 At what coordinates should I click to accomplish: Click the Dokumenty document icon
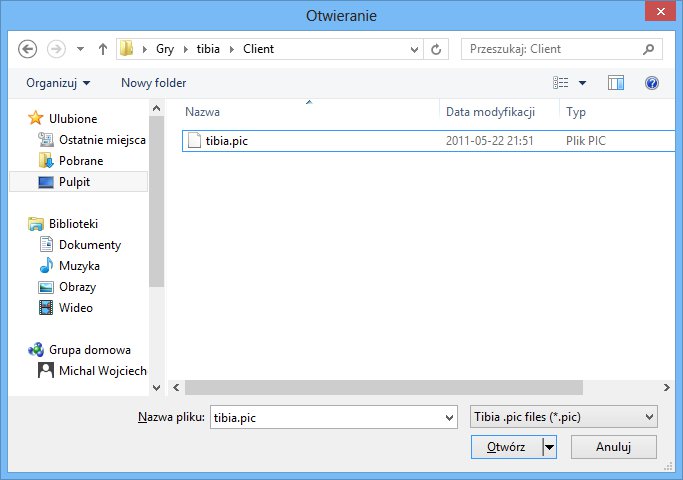[x=46, y=244]
